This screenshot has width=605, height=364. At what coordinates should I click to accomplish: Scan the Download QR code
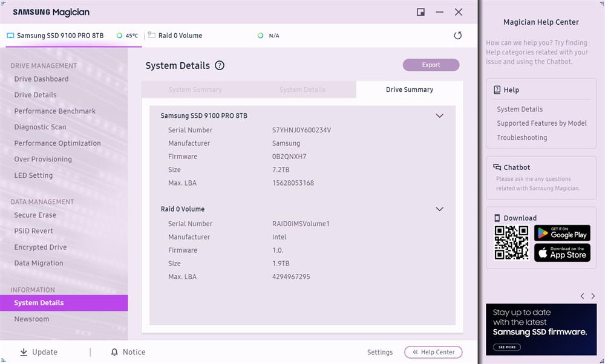(511, 242)
